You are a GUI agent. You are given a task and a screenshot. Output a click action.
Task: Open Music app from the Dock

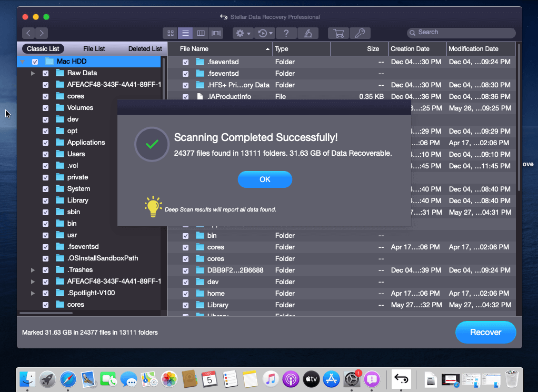(271, 379)
